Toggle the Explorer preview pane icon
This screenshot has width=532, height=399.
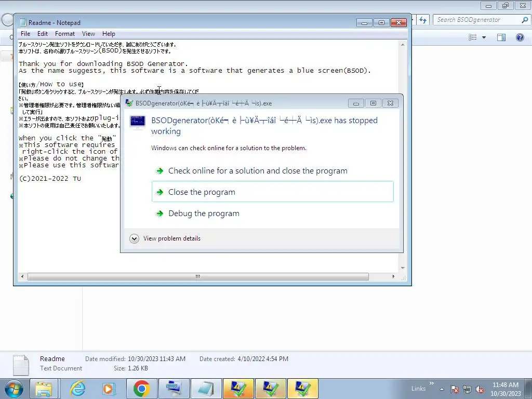pos(501,37)
